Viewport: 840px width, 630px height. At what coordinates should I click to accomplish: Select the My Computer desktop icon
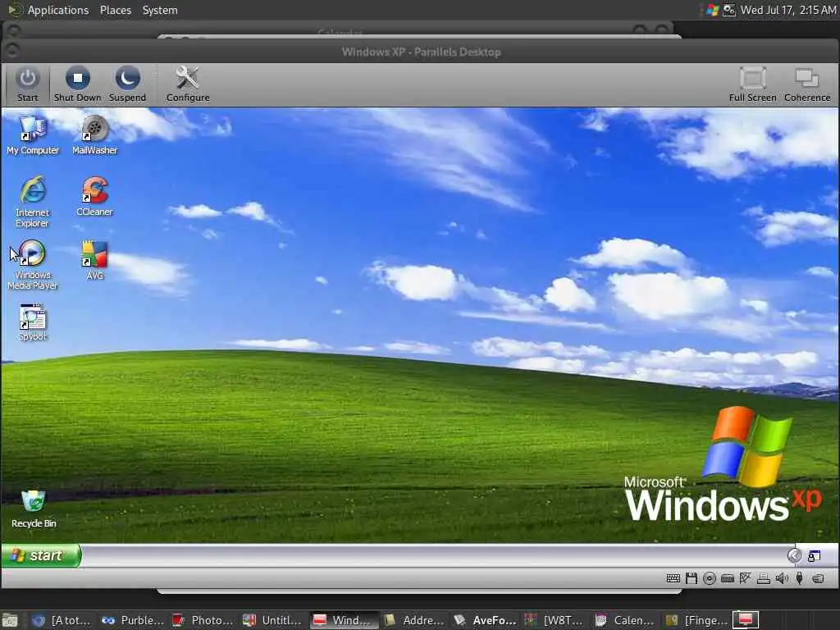33,135
